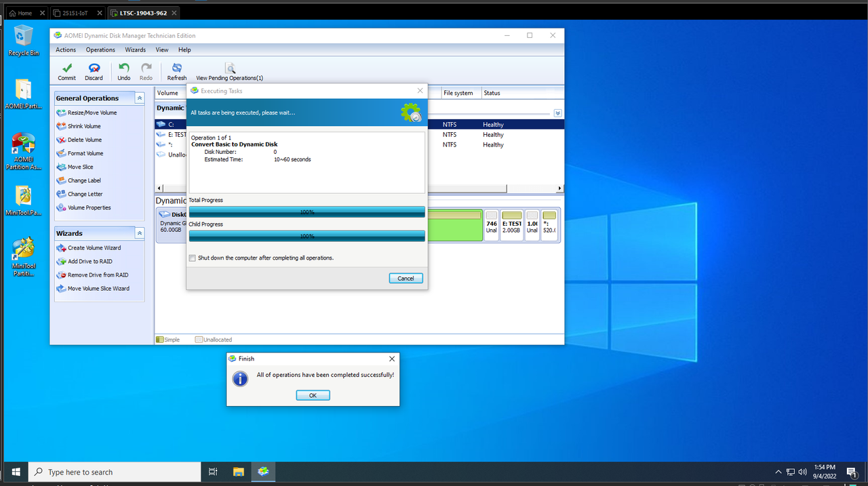868x486 pixels.
Task: Select the C: volume row
Action: point(359,125)
